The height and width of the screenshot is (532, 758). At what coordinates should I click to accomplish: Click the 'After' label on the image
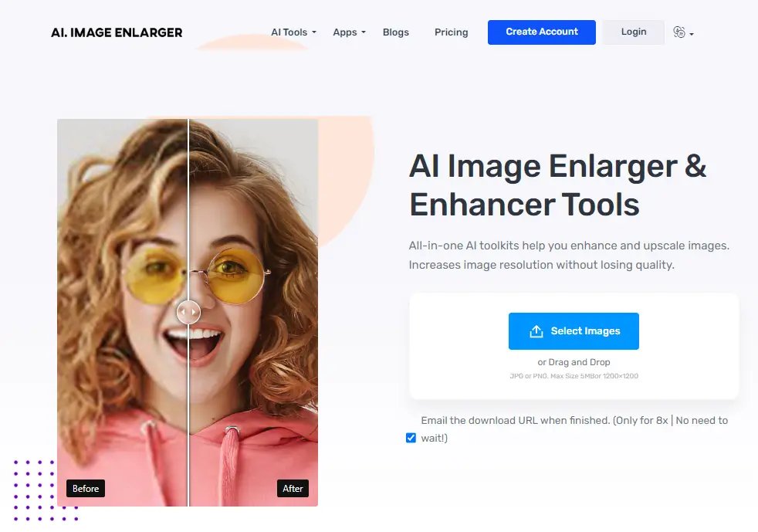pos(293,488)
